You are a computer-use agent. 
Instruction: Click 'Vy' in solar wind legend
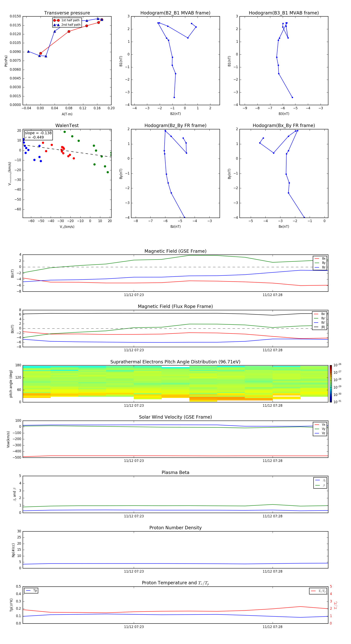[x=320, y=429]
